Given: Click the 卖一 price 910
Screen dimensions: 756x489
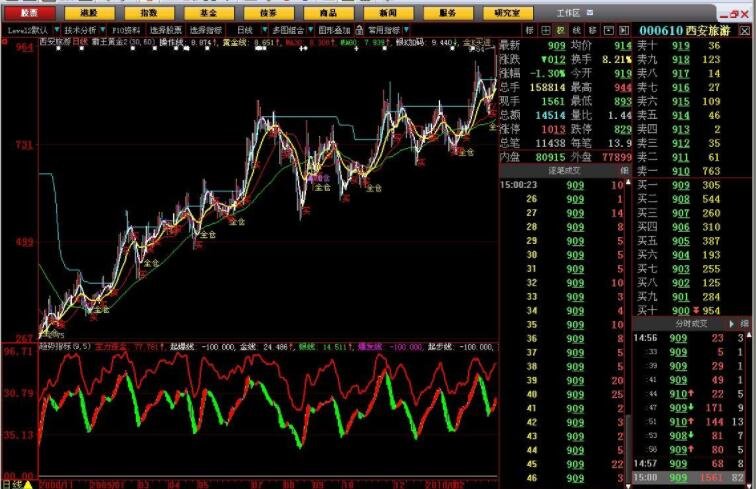Looking at the screenshot, I should point(681,171).
